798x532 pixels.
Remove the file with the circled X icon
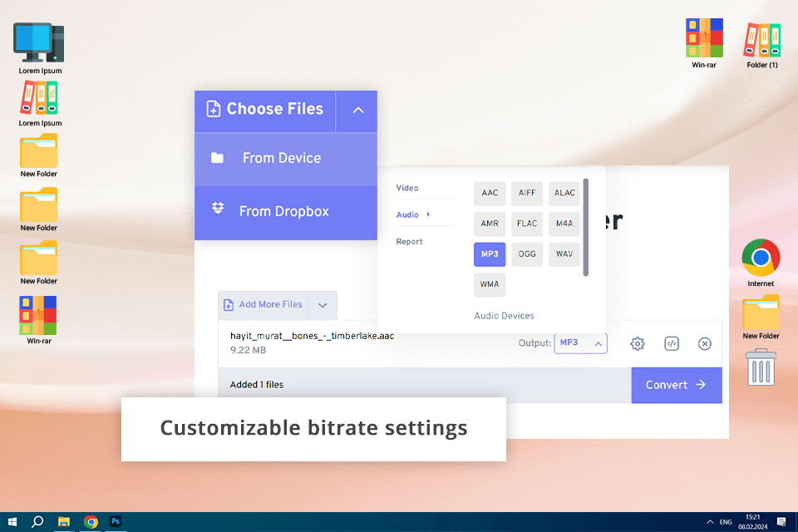tap(704, 343)
